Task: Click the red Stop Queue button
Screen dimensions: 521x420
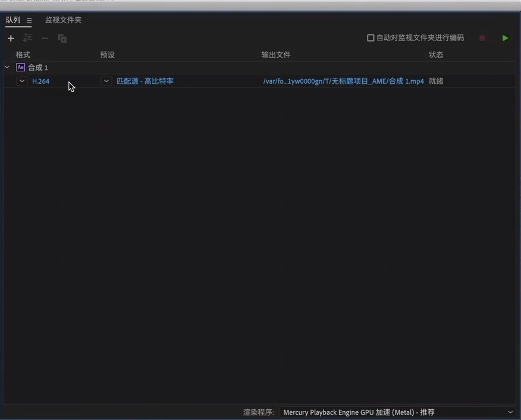Action: (x=482, y=38)
